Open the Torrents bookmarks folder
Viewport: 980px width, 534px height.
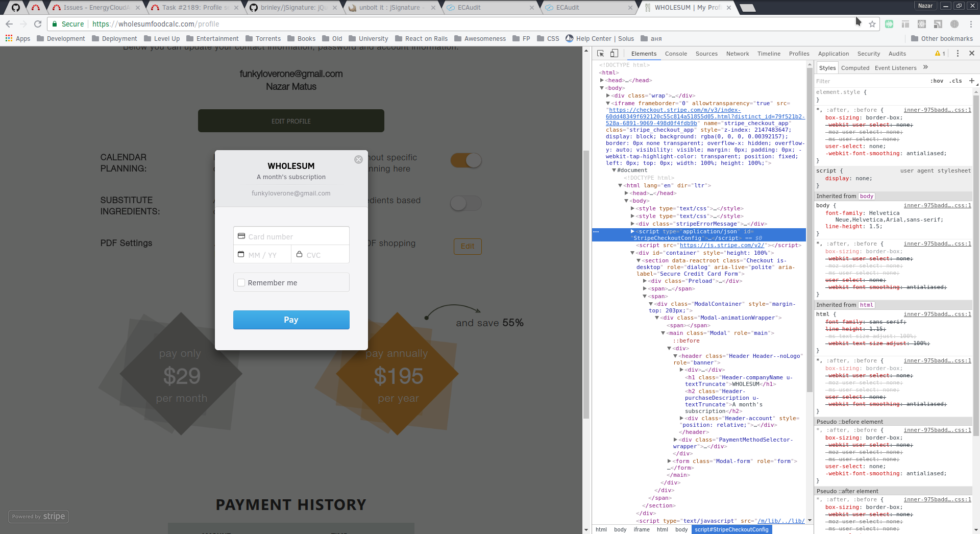click(263, 38)
